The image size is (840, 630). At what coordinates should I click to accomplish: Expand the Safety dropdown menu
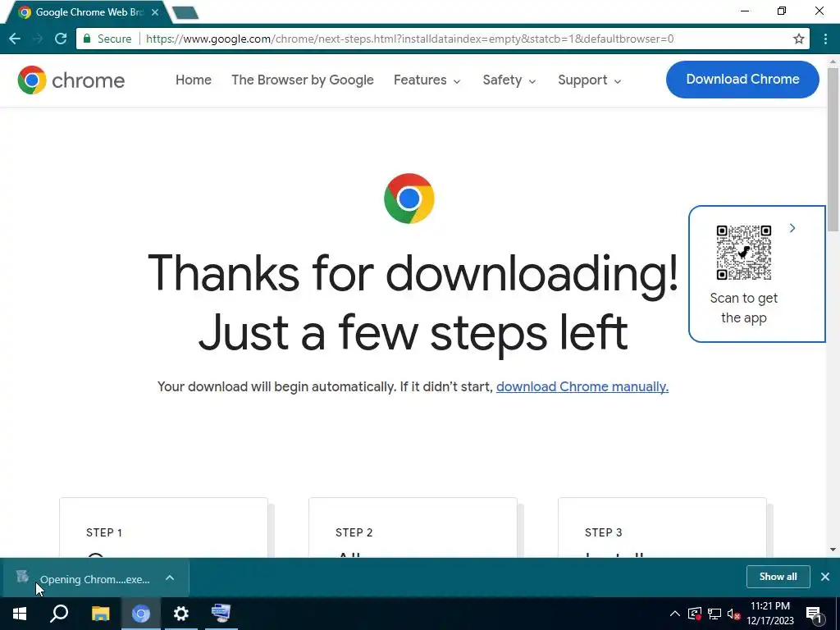click(x=509, y=80)
